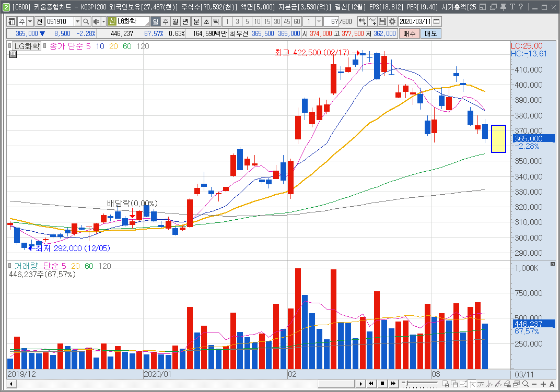Click the 거래량 volume panel label

(26, 266)
